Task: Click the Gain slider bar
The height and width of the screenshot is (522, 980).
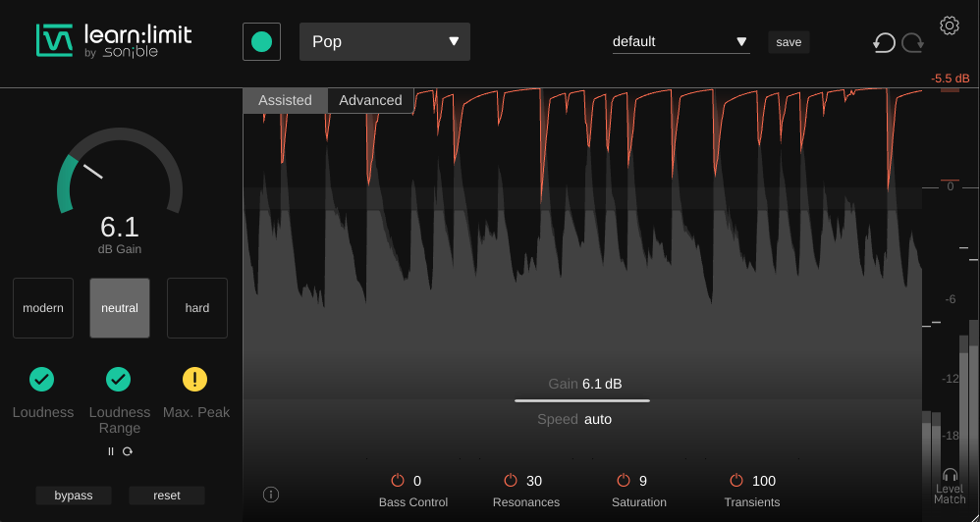Action: pos(582,400)
